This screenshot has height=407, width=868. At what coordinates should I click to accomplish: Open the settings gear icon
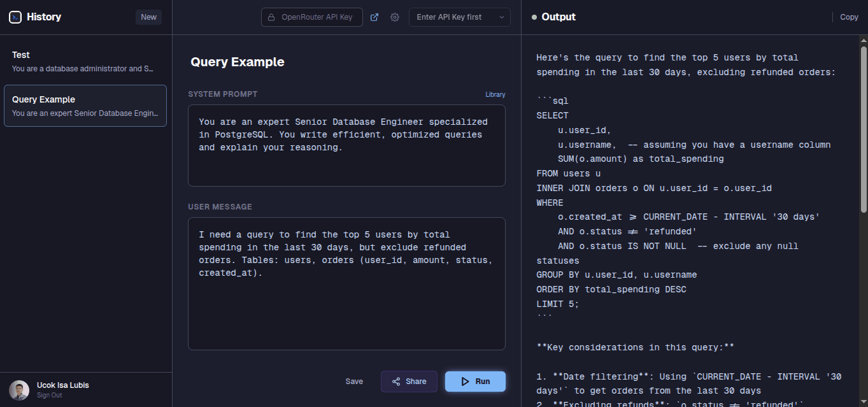(395, 17)
